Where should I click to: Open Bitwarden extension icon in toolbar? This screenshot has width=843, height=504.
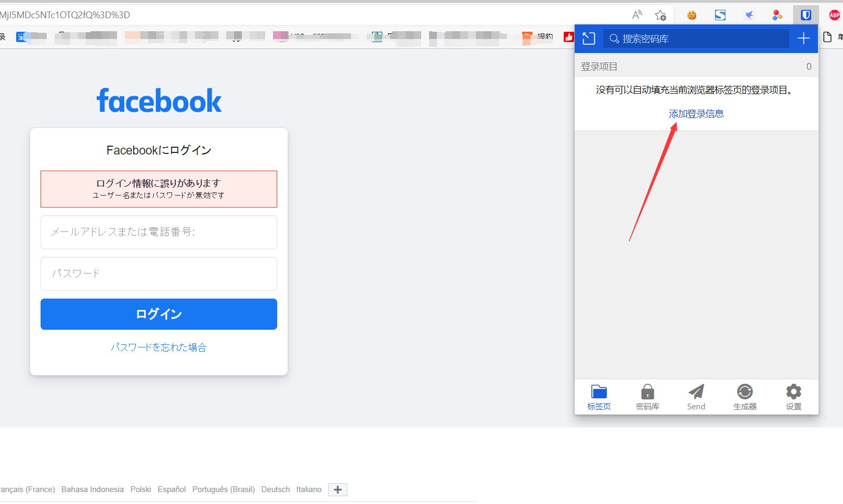point(806,15)
